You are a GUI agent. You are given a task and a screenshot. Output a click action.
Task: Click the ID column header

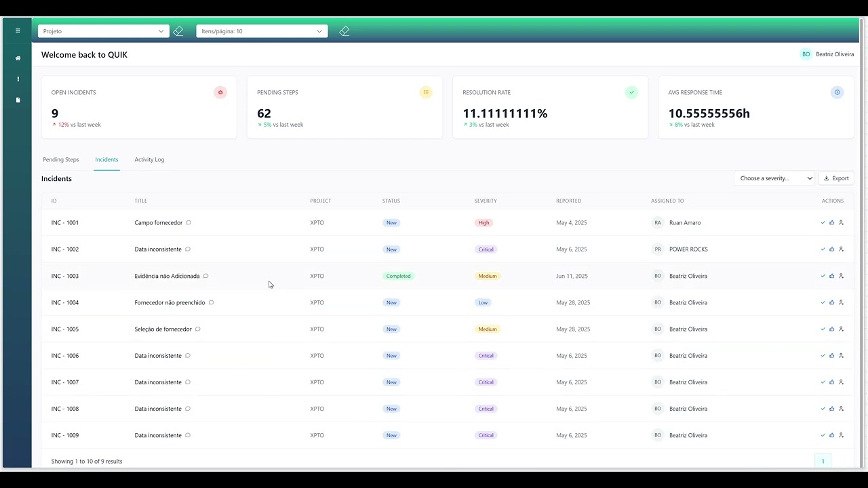point(54,201)
